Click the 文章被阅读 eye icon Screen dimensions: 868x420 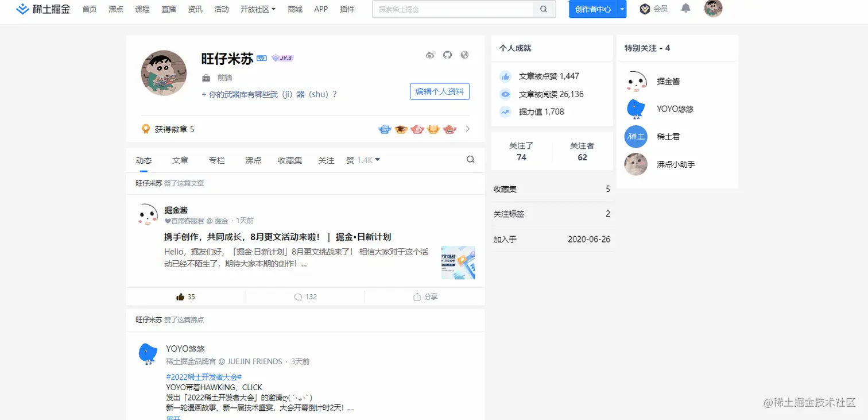(505, 94)
